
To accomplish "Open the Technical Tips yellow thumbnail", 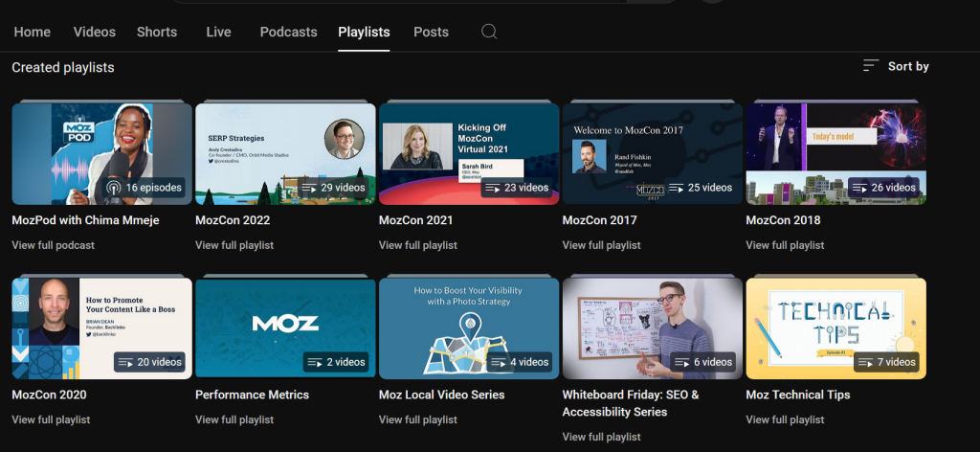I will click(836, 328).
